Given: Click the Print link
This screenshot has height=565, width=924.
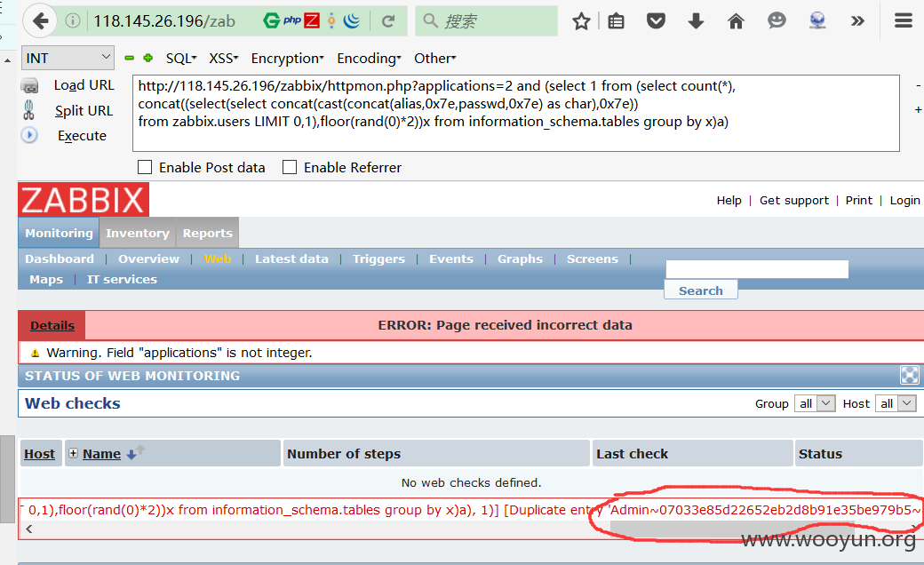Looking at the screenshot, I should coord(858,200).
